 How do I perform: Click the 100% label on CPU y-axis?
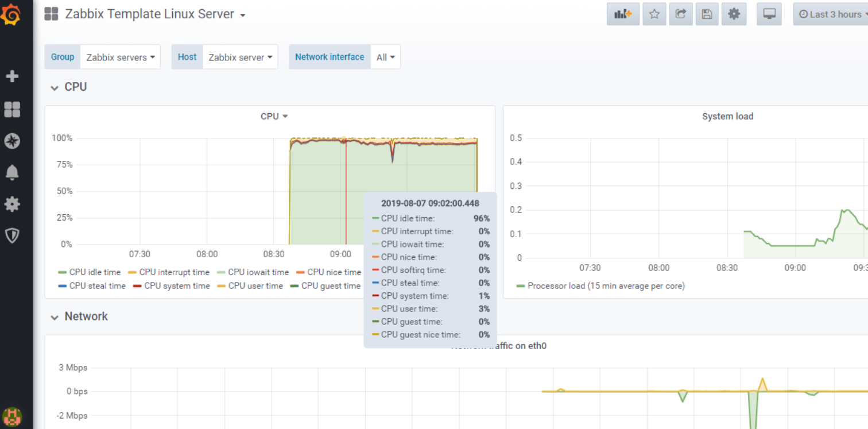pos(62,138)
